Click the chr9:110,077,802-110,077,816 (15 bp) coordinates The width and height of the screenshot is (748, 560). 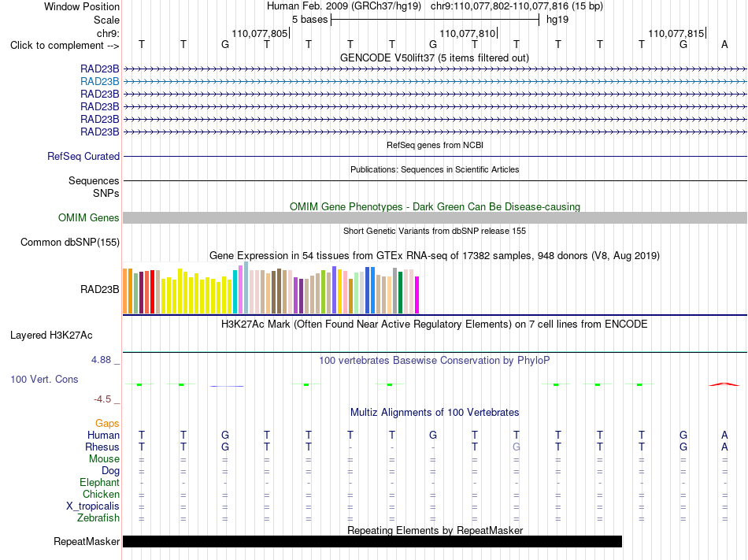coord(517,6)
